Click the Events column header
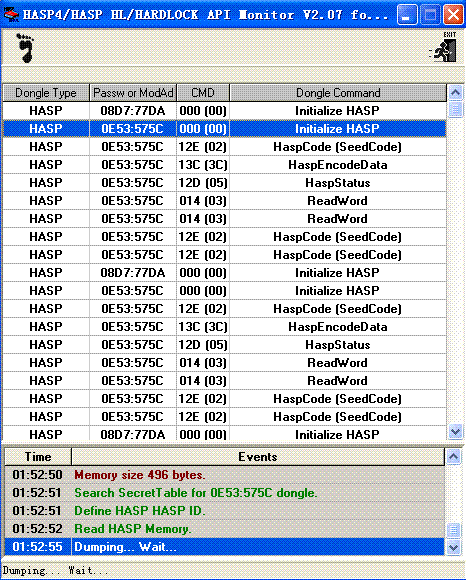 pos(258,457)
